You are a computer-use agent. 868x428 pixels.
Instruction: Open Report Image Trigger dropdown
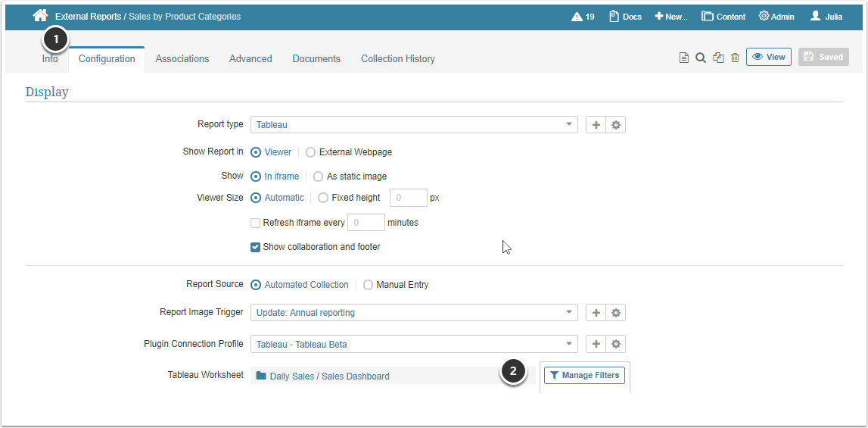[x=414, y=313]
